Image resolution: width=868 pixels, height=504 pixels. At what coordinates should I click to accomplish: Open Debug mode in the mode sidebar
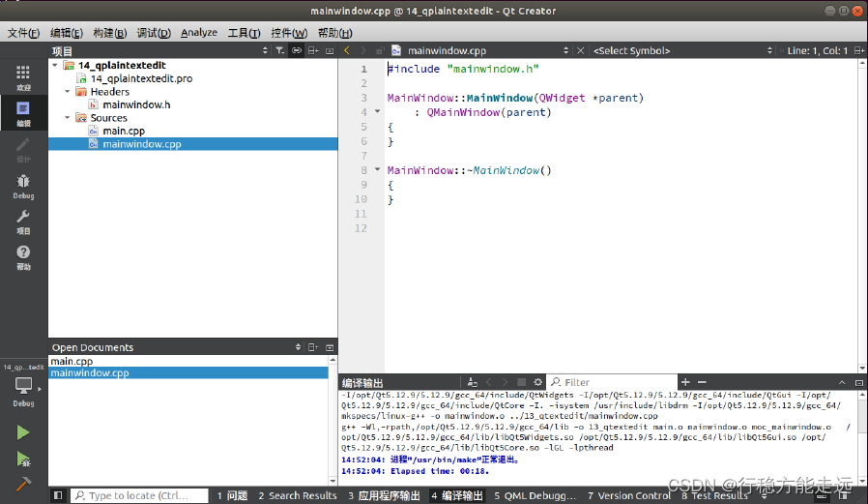coord(23,186)
